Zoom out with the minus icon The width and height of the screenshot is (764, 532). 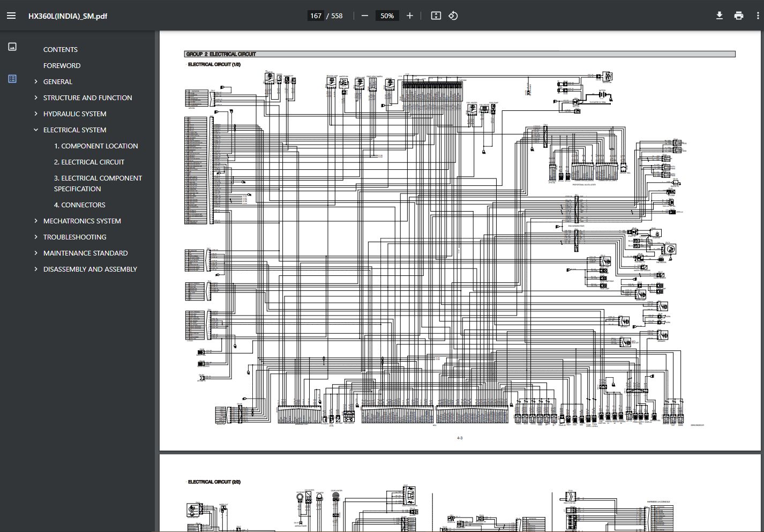click(x=365, y=16)
